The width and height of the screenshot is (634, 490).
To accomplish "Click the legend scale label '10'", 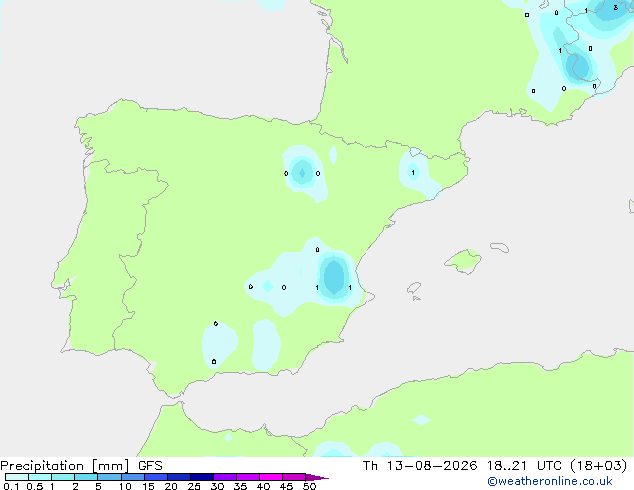I will pos(125,486).
